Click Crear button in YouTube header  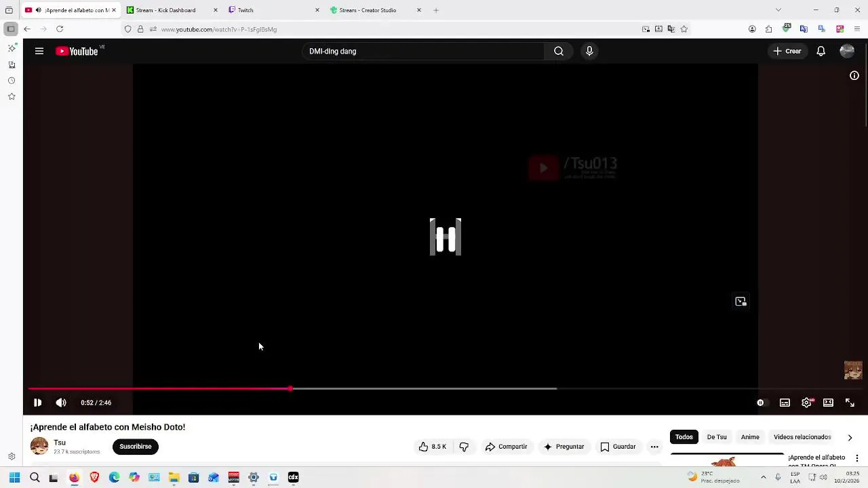tap(787, 51)
